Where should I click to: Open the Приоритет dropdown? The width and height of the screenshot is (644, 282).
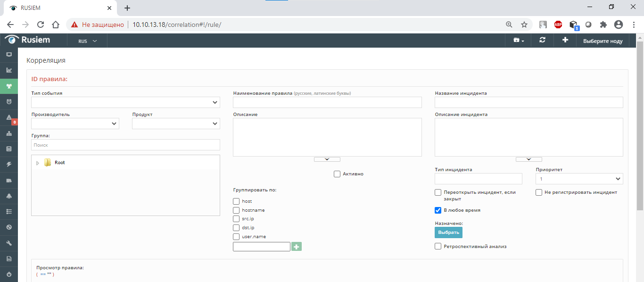click(x=579, y=179)
